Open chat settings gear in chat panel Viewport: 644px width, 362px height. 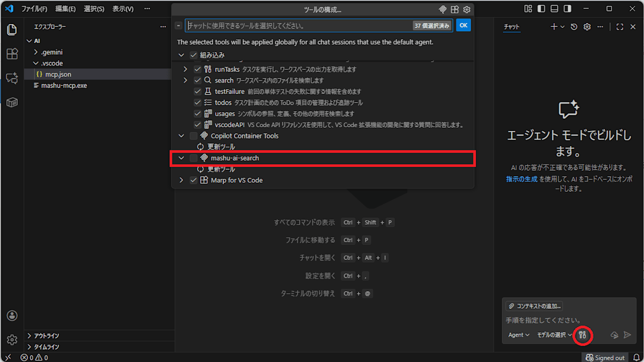click(x=587, y=27)
